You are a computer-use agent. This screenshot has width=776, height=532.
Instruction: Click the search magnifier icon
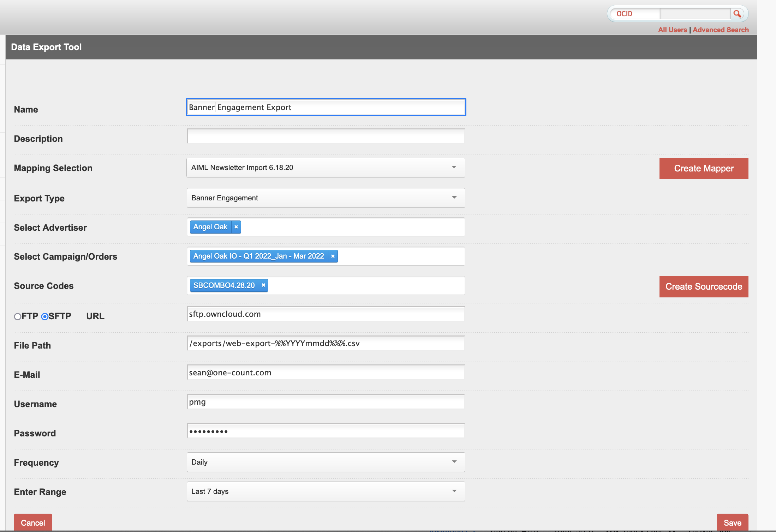(737, 14)
